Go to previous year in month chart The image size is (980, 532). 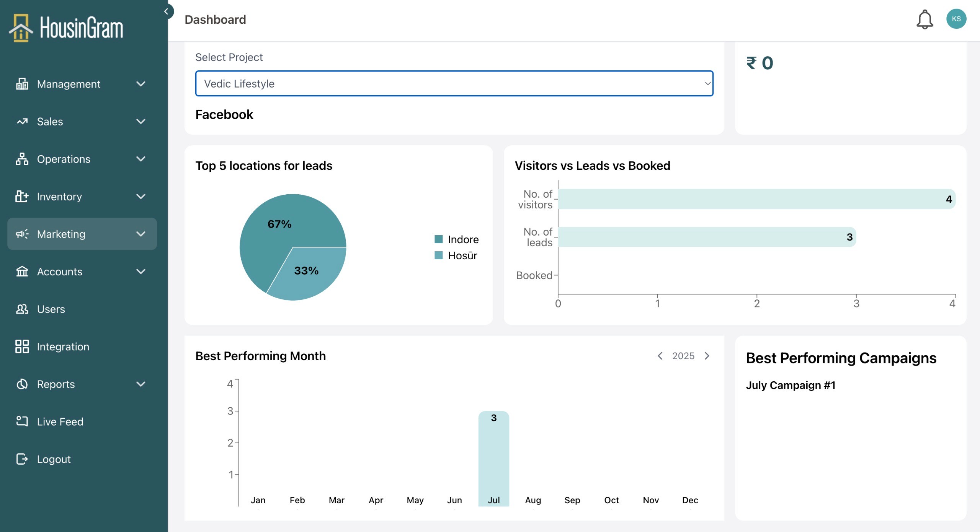coord(660,356)
